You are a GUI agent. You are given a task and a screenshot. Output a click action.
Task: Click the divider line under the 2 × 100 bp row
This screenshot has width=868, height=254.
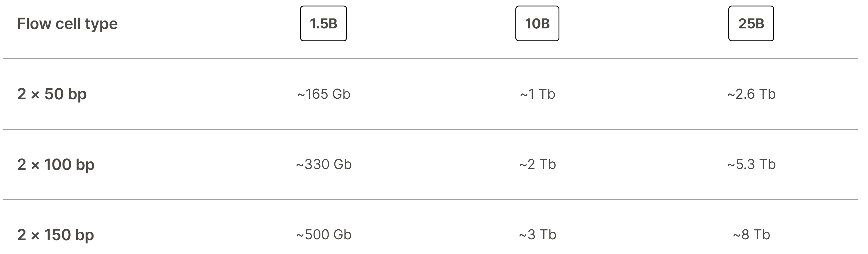pos(430,200)
